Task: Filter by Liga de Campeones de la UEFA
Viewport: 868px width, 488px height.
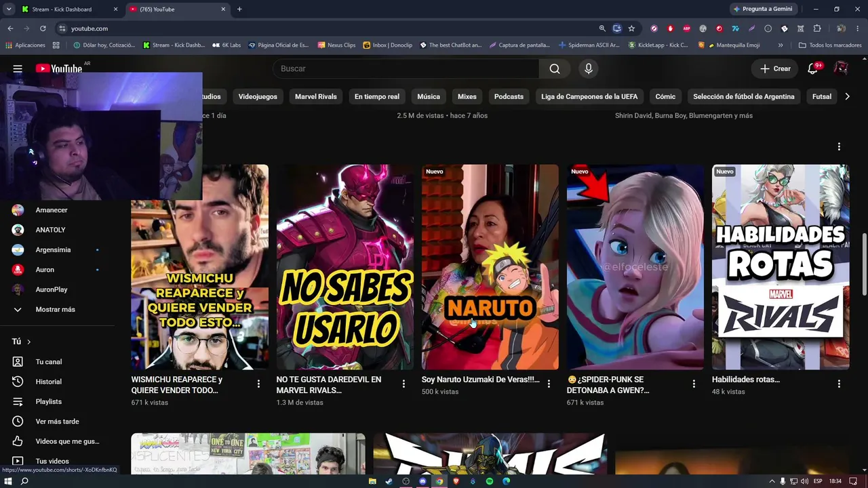Action: click(x=589, y=96)
